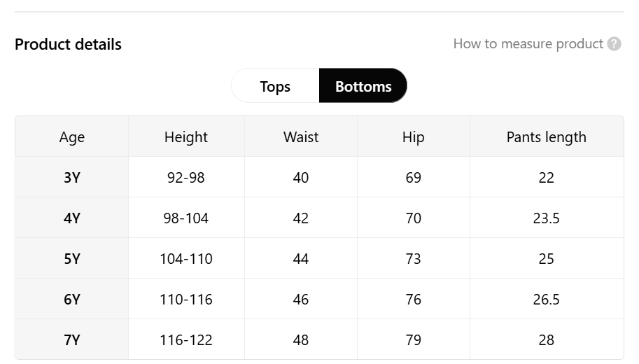Click the question mark help icon

pyautogui.click(x=614, y=43)
